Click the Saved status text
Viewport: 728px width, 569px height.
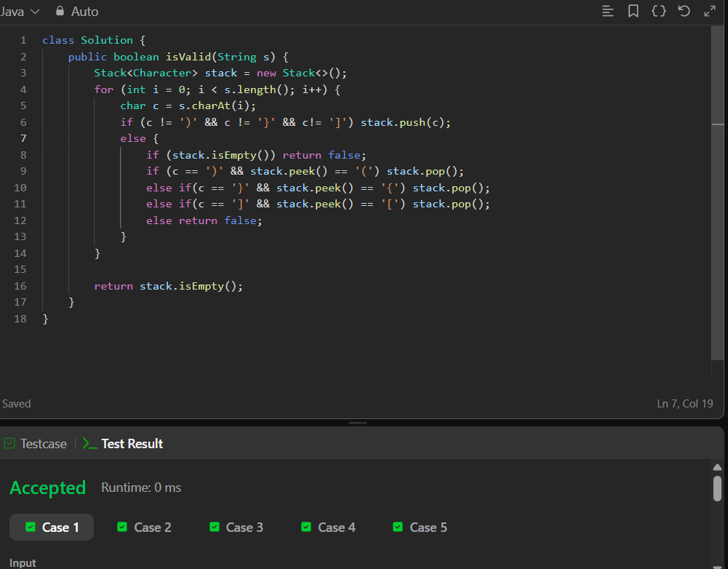[x=16, y=404]
